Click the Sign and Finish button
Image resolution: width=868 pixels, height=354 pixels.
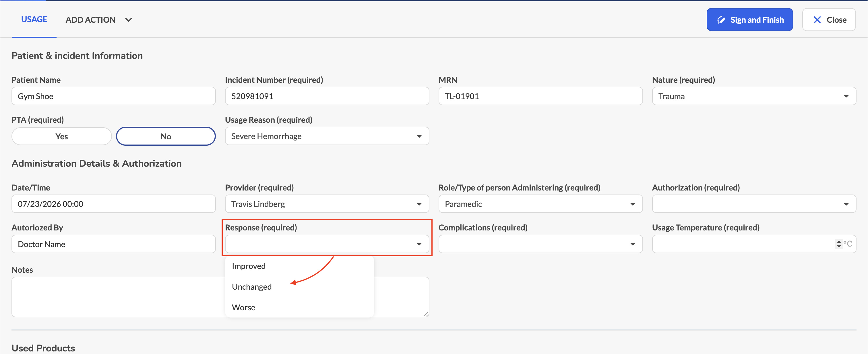click(x=749, y=20)
